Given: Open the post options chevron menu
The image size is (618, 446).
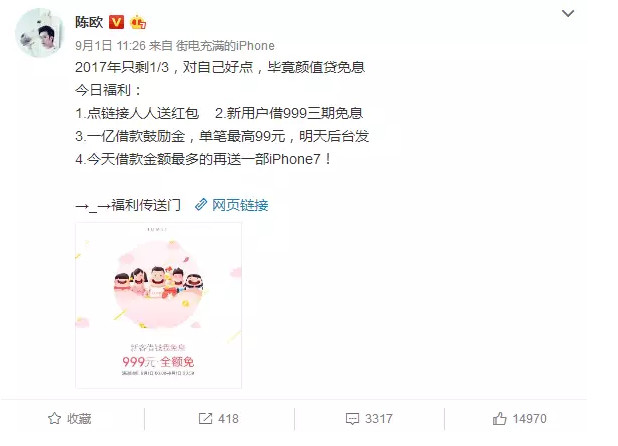Looking at the screenshot, I should pos(568,14).
